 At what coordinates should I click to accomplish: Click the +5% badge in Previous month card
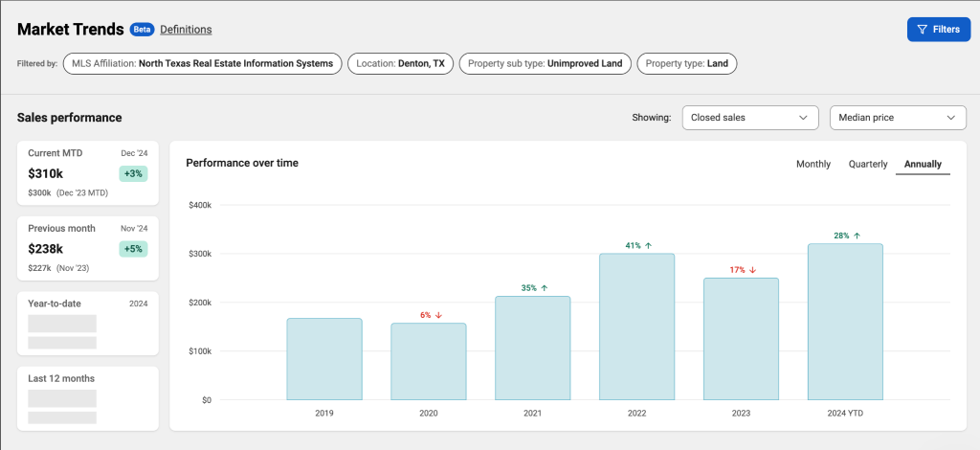(x=133, y=249)
